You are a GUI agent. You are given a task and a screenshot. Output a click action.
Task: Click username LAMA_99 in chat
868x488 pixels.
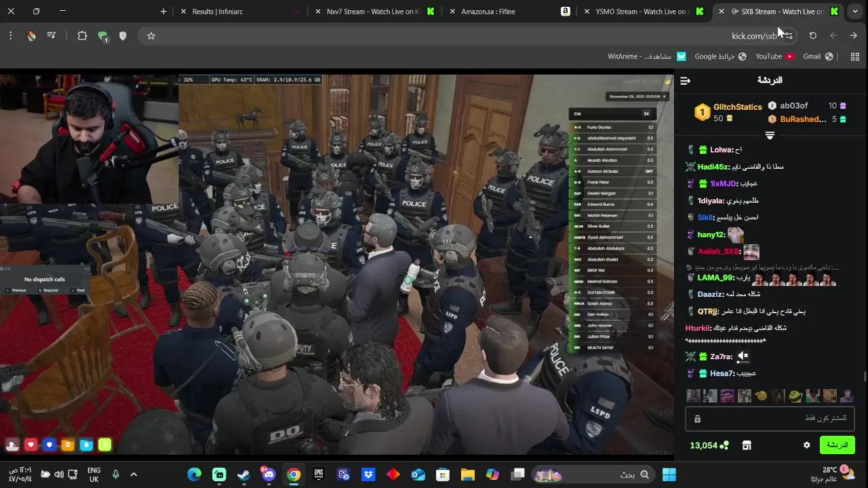tap(715, 277)
